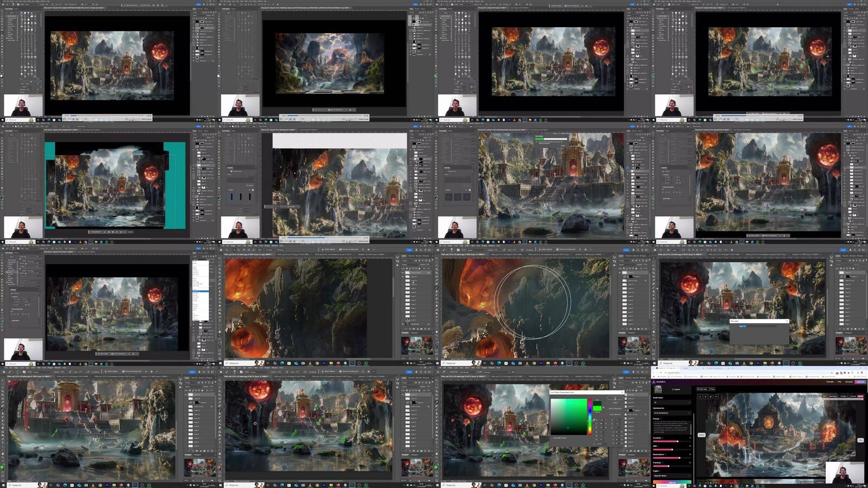Click the Home icon in the lava close-up frame without the brush circle

point(221,250)
